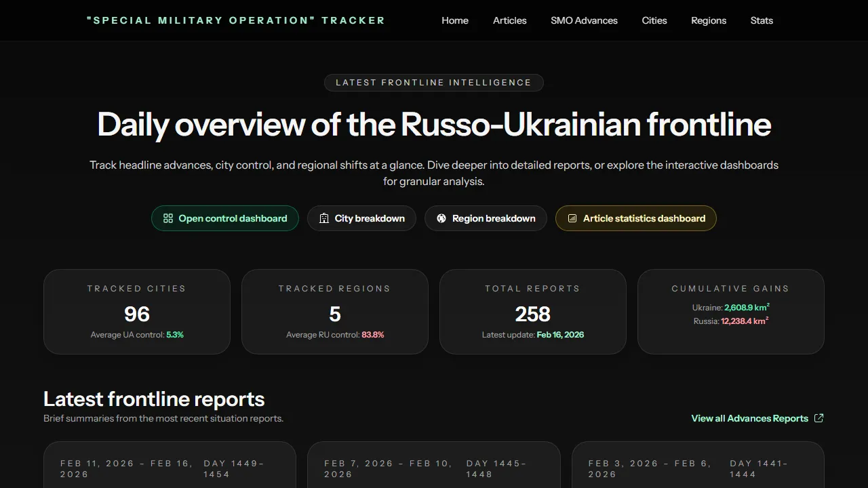Screen dimensions: 868x488
Task: Click the Region breakdown button
Action: point(486,218)
